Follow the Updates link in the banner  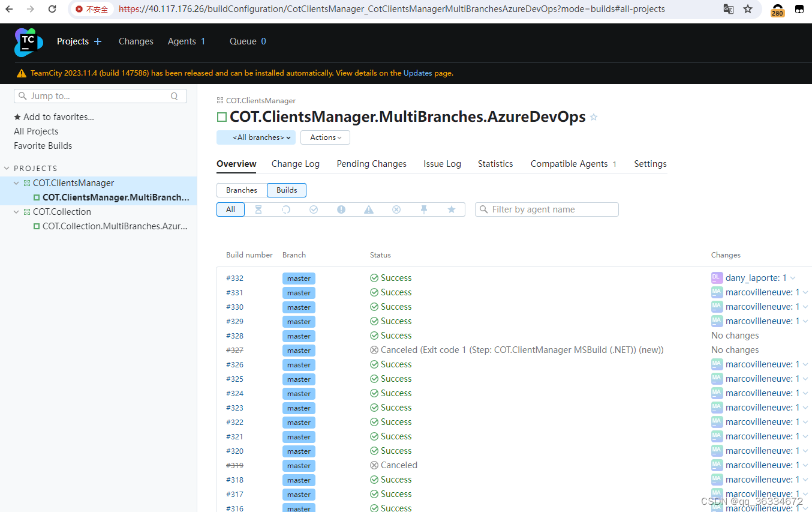tap(417, 73)
